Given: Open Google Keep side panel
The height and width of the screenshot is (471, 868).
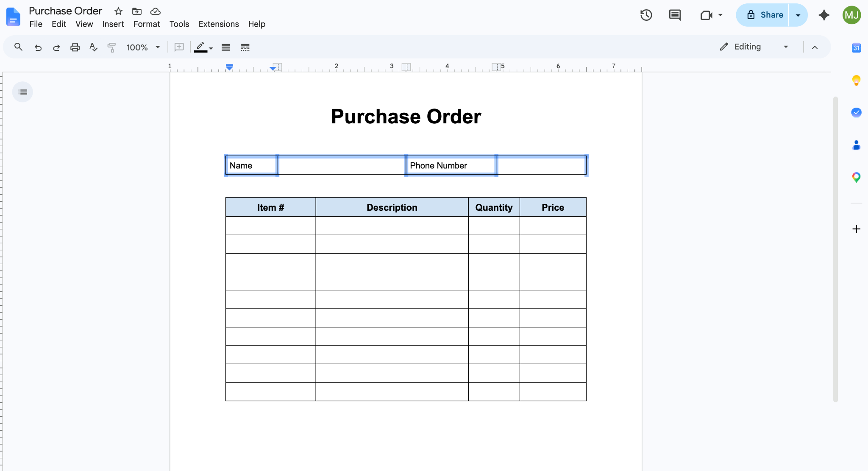Looking at the screenshot, I should 856,80.
